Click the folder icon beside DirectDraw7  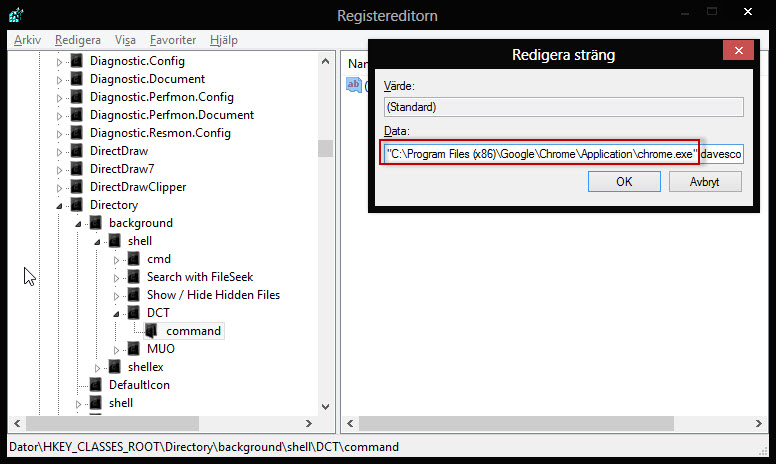[77, 169]
